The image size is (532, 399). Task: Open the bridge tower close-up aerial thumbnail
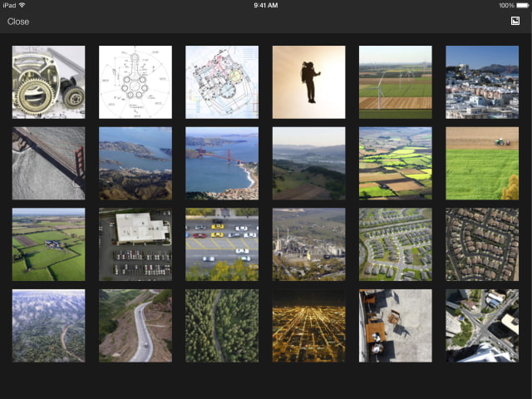click(x=48, y=163)
